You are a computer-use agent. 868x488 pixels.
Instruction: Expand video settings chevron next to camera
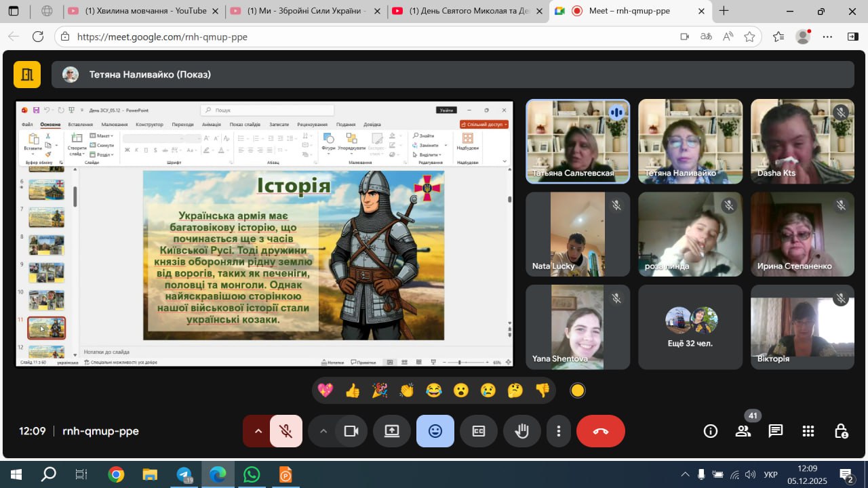point(323,431)
